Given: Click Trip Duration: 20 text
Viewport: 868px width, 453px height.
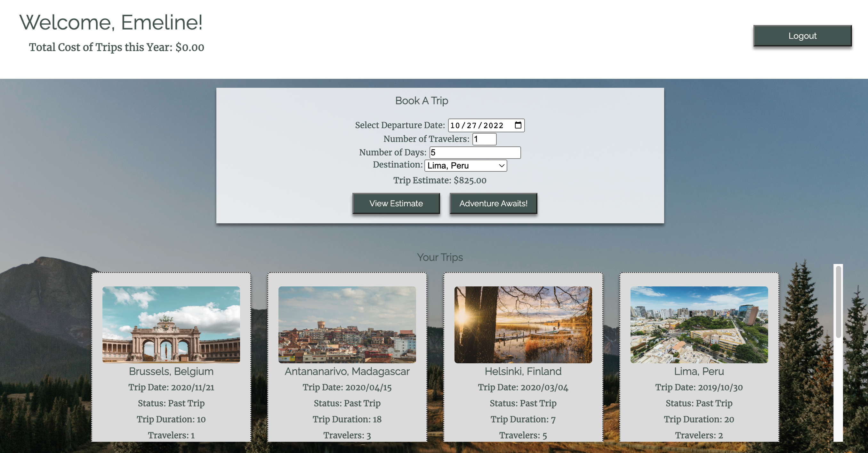Looking at the screenshot, I should point(699,419).
